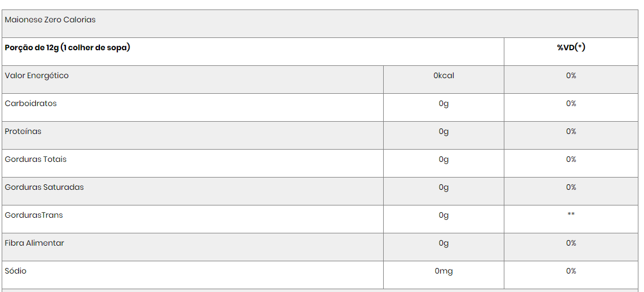Click the Proteínas 0% daily value

[x=571, y=131]
